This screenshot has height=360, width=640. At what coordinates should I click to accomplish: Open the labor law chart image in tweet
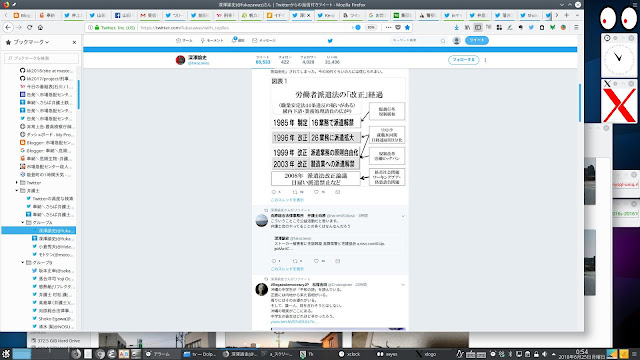338,131
